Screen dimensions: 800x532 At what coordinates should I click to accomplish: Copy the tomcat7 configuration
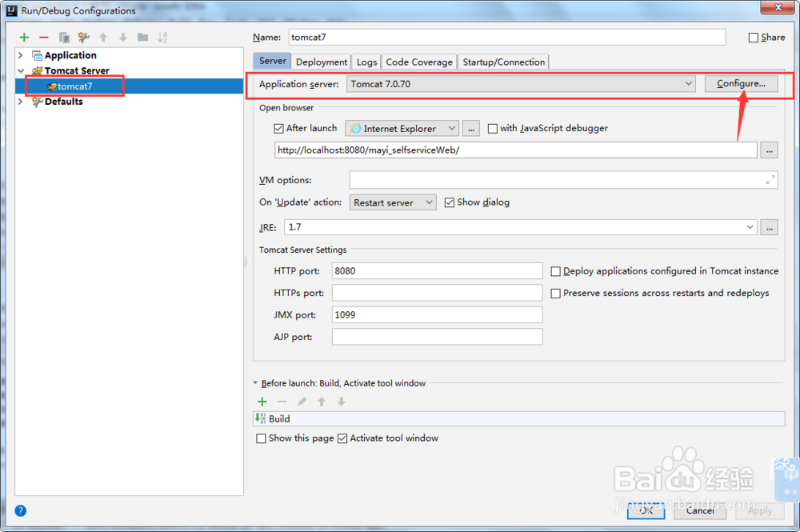click(64, 37)
